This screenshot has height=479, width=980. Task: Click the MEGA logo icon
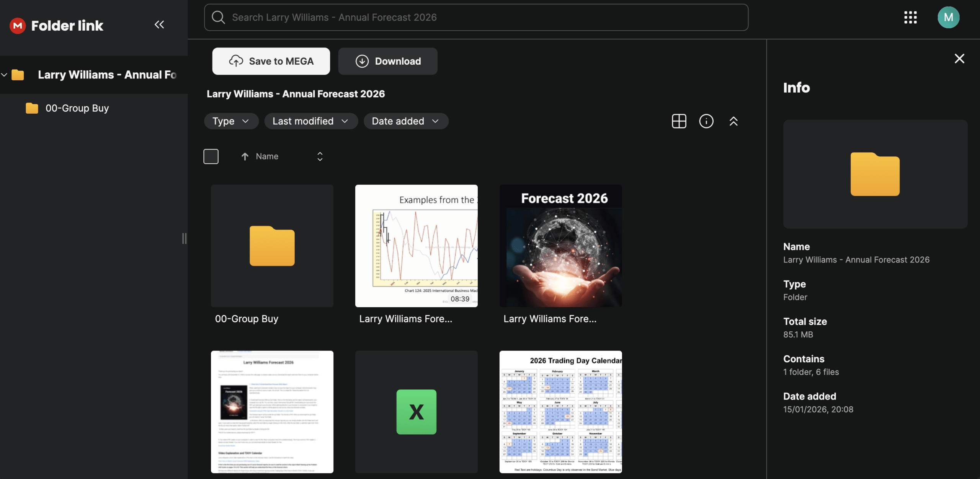[x=18, y=26]
